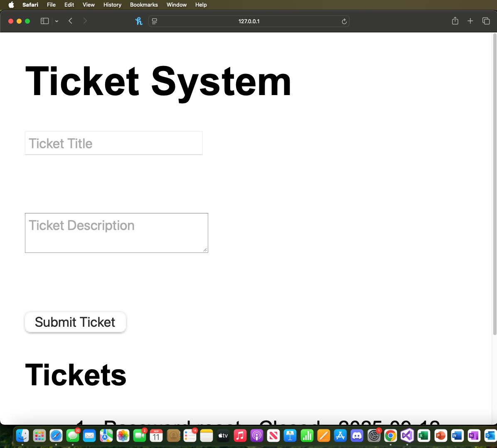Click the Safari extension icon in the toolbar
The image size is (497, 448).
pyautogui.click(x=139, y=21)
